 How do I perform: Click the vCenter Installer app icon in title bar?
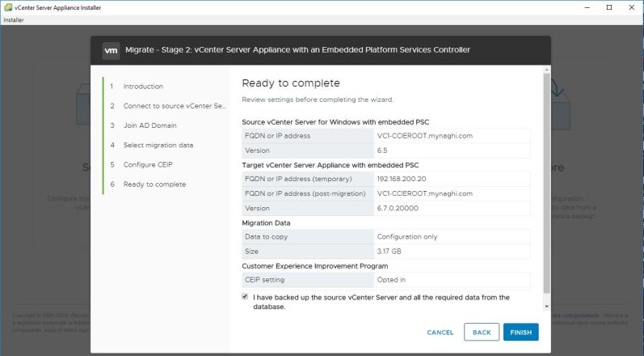coord(6,7)
